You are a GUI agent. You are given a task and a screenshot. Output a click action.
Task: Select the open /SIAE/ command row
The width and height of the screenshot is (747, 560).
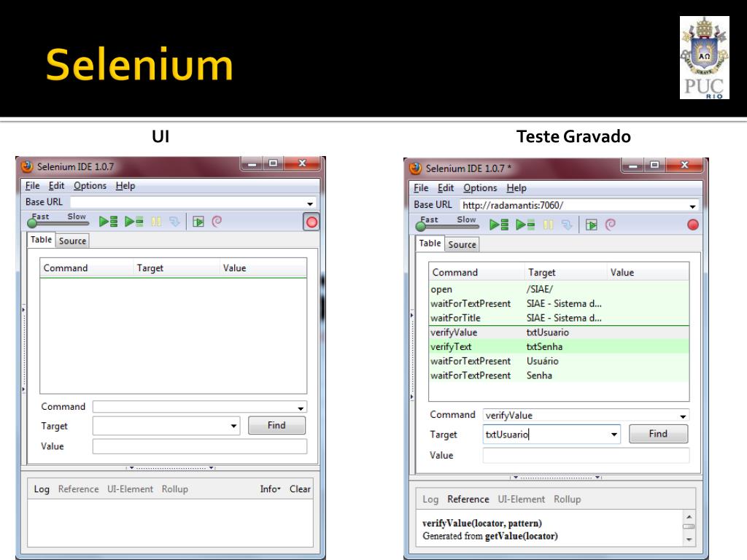559,289
